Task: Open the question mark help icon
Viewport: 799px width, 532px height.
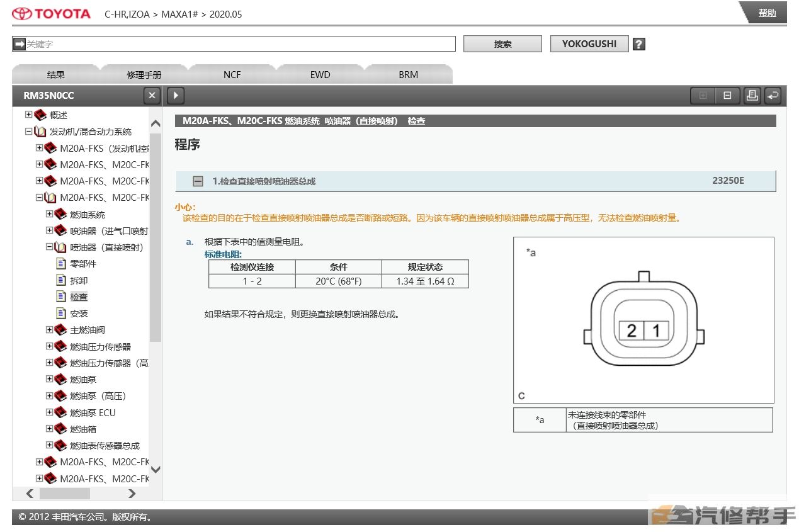Action: pos(639,44)
